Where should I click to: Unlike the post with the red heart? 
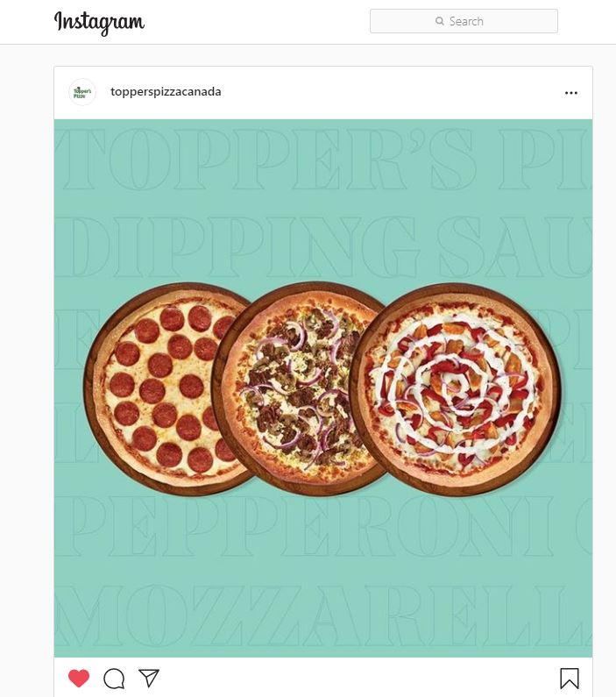[x=79, y=678]
